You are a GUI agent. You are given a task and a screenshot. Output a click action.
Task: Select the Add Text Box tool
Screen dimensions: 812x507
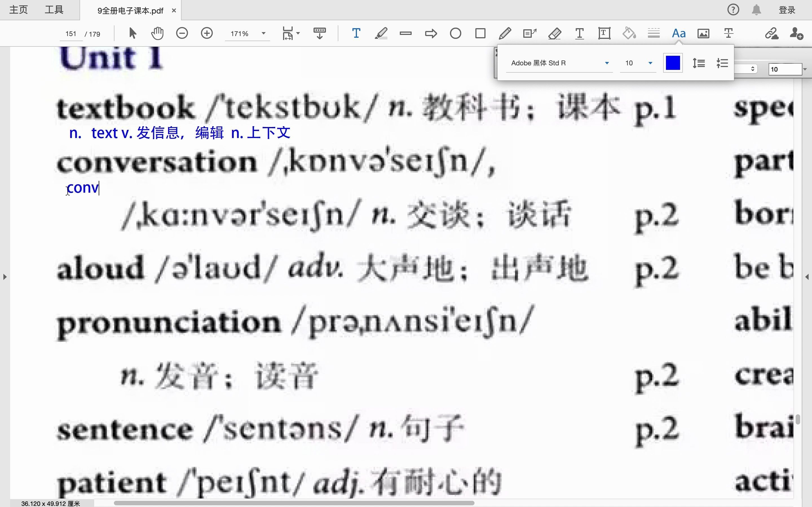(604, 33)
